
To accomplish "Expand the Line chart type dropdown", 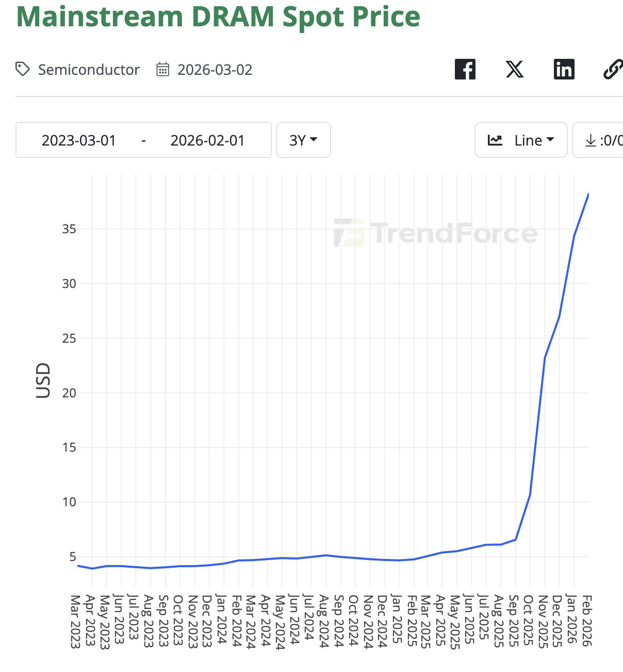I will point(534,140).
